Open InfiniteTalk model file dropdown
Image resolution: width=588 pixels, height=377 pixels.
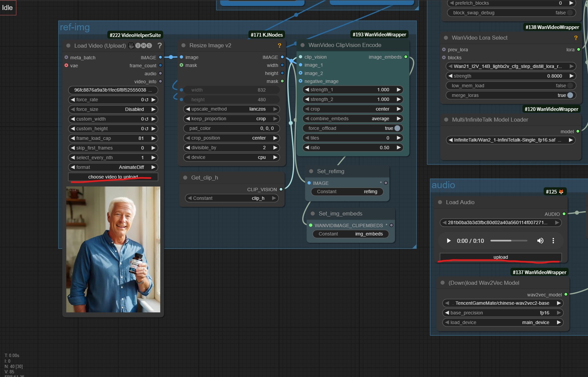(x=511, y=140)
